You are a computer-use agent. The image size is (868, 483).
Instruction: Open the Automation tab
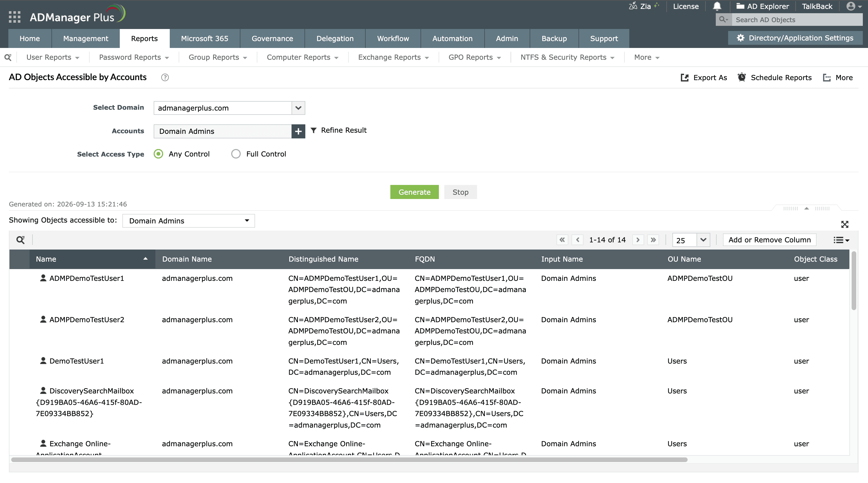tap(452, 38)
